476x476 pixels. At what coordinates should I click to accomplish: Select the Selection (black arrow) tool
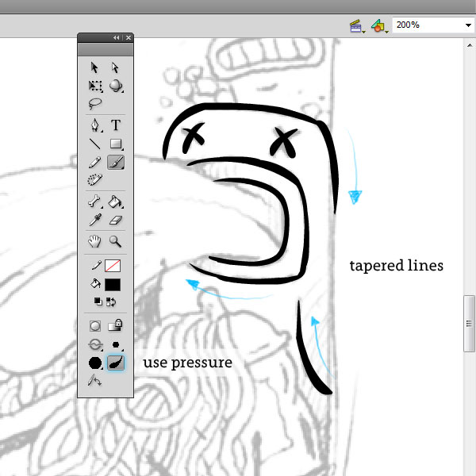94,67
